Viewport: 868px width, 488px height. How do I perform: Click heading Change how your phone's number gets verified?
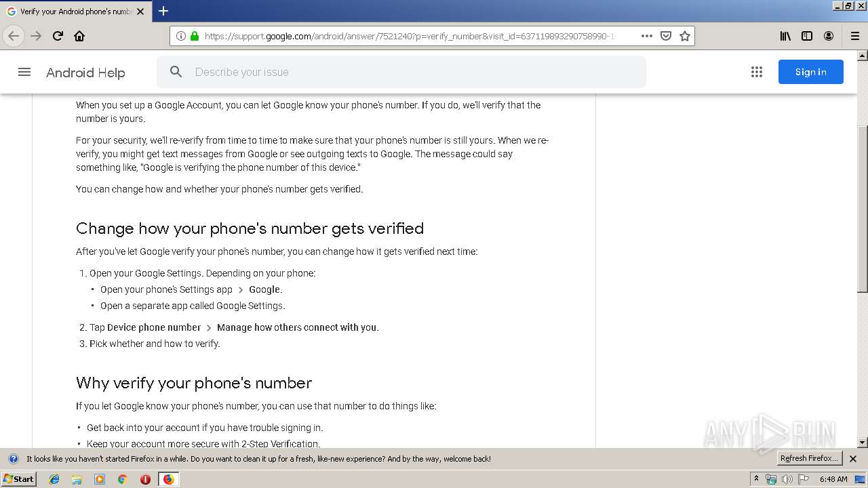tap(250, 228)
